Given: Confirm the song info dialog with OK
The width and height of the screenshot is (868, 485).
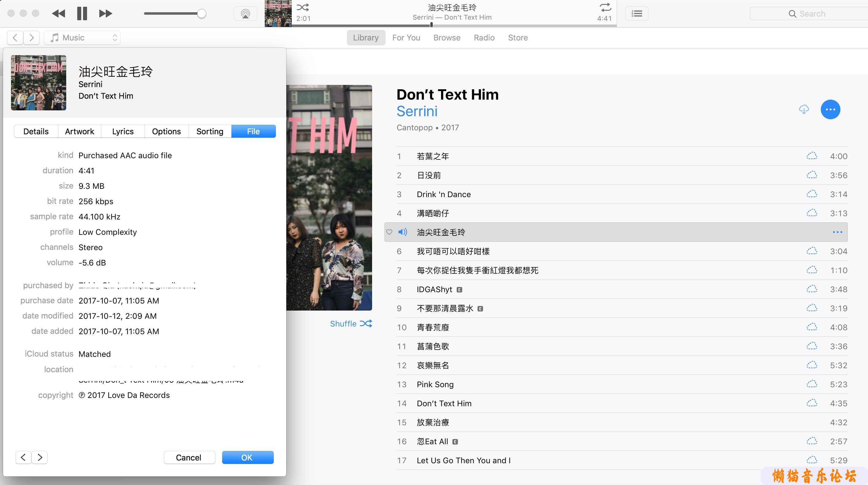Looking at the screenshot, I should coord(248,457).
